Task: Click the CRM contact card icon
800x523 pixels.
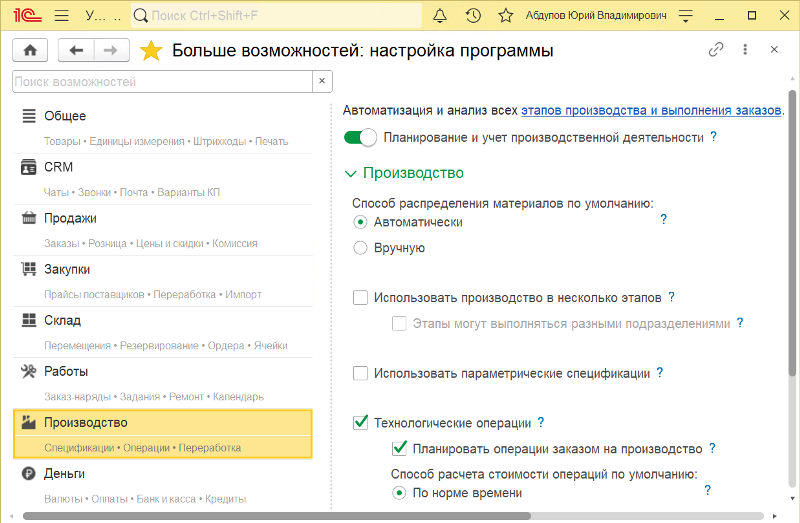Action: [x=29, y=167]
